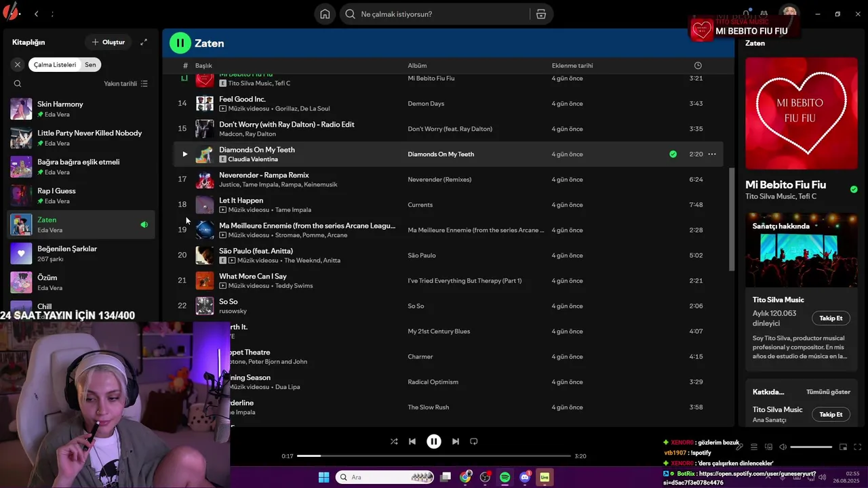The image size is (868, 488).
Task: Clear library filters with the X button
Action: coord(18,64)
